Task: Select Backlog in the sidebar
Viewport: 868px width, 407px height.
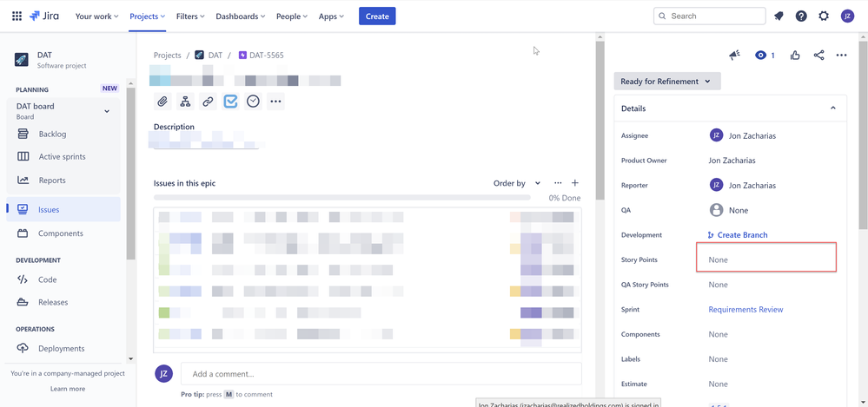Action: pos(53,134)
